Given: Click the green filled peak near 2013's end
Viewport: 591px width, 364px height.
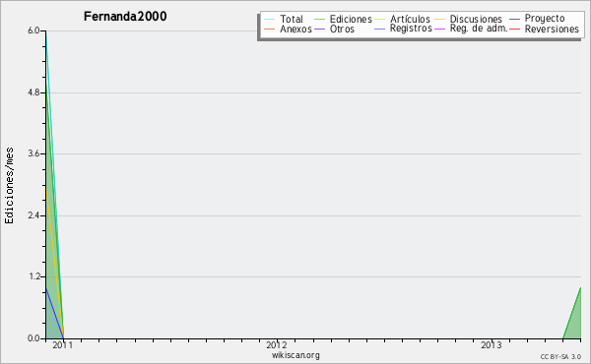Looking at the screenshot, I should (574, 320).
